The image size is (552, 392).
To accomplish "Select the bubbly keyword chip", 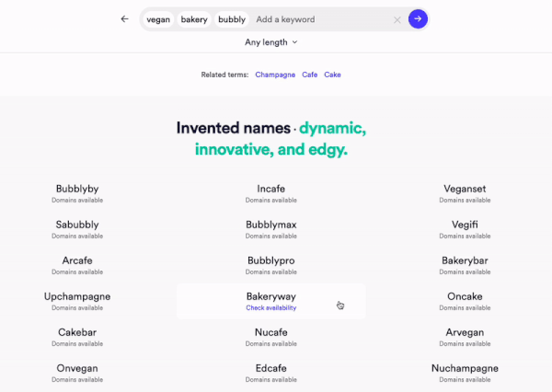I will 232,19.
